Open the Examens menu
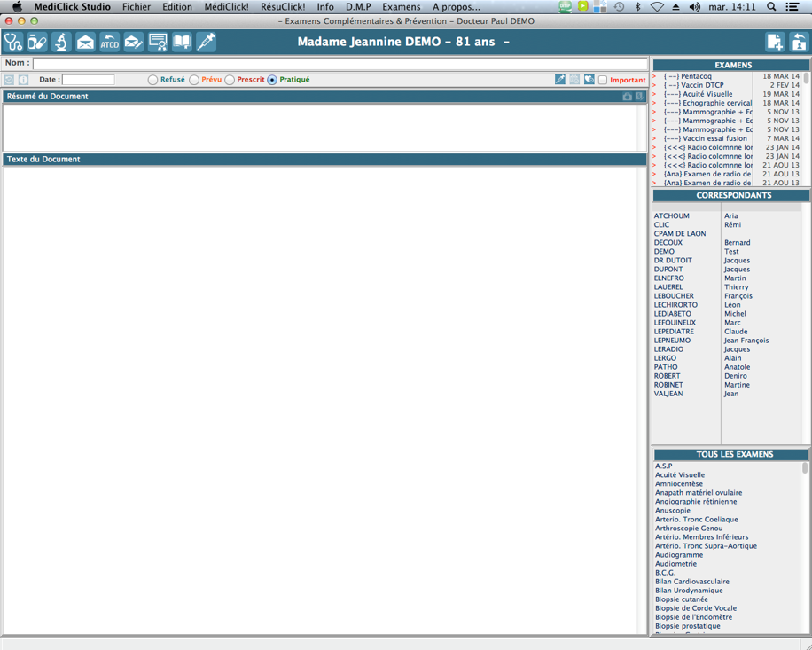The width and height of the screenshot is (812, 650). point(401,7)
